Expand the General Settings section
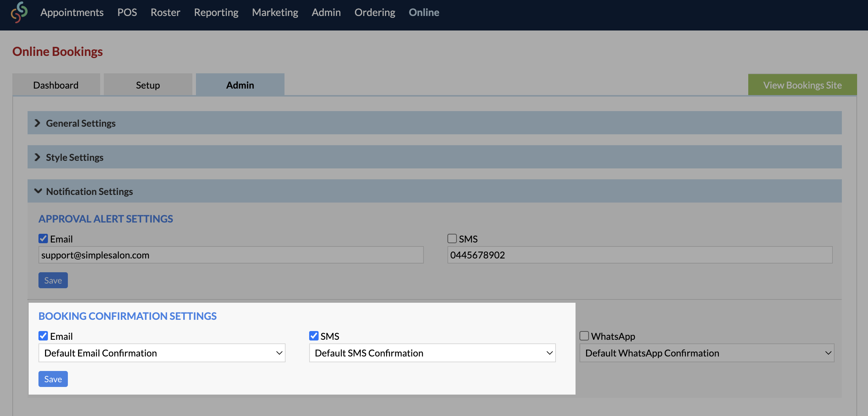 [x=81, y=123]
